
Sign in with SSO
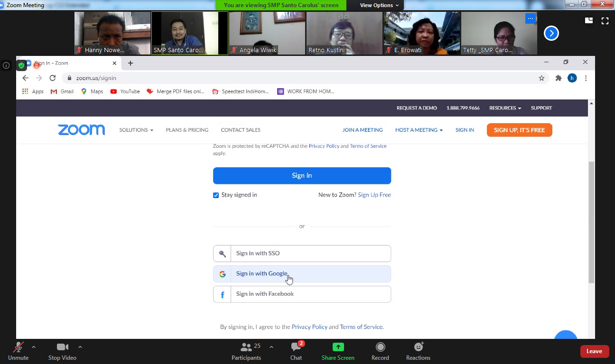click(302, 254)
